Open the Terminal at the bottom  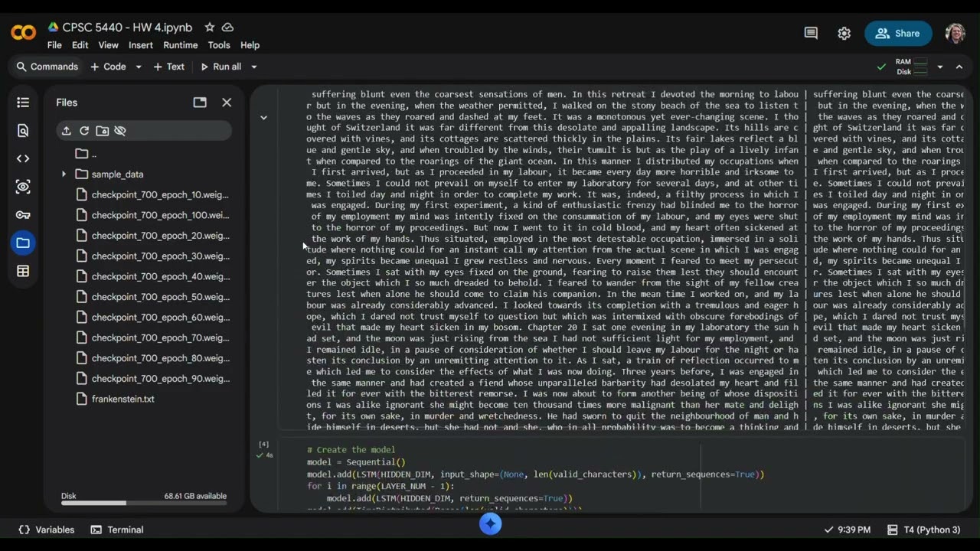coord(117,530)
